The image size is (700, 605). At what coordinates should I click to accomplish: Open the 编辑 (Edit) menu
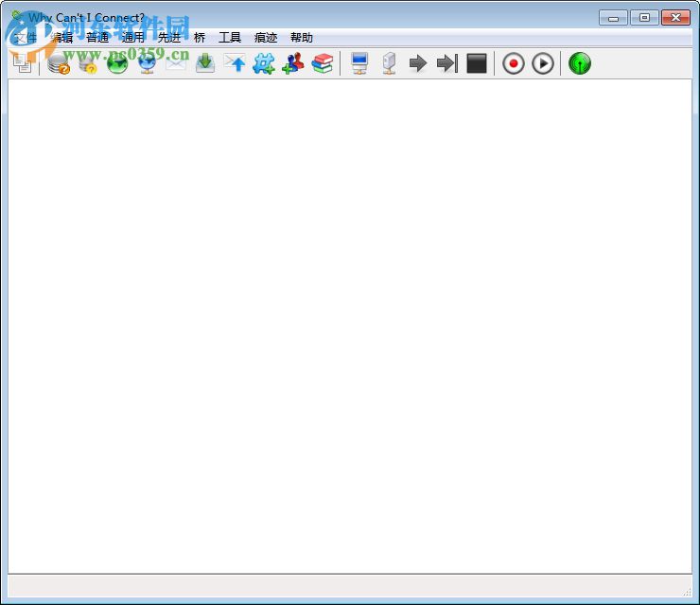tap(61, 38)
